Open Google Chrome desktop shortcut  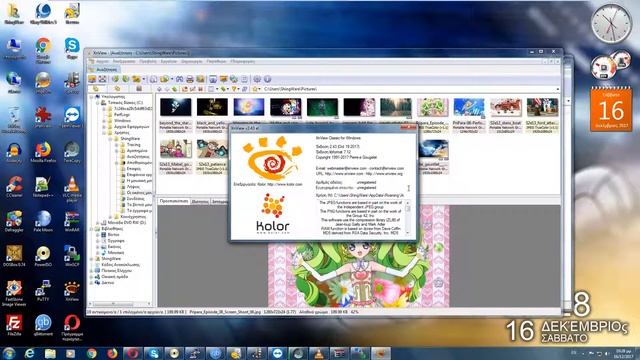click(x=43, y=50)
